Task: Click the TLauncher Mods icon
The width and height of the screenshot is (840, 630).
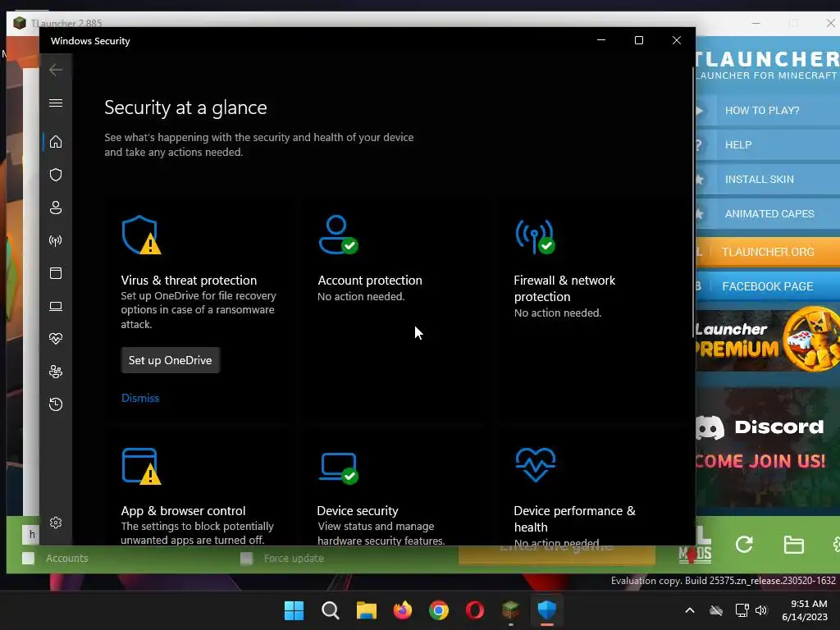Action: pyautogui.click(x=696, y=546)
